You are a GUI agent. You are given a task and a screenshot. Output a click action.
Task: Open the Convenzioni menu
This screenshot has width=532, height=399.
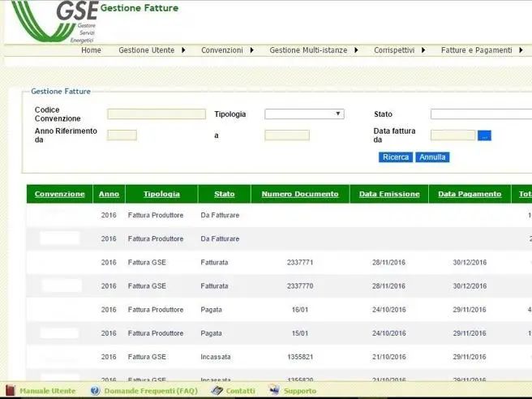point(227,50)
